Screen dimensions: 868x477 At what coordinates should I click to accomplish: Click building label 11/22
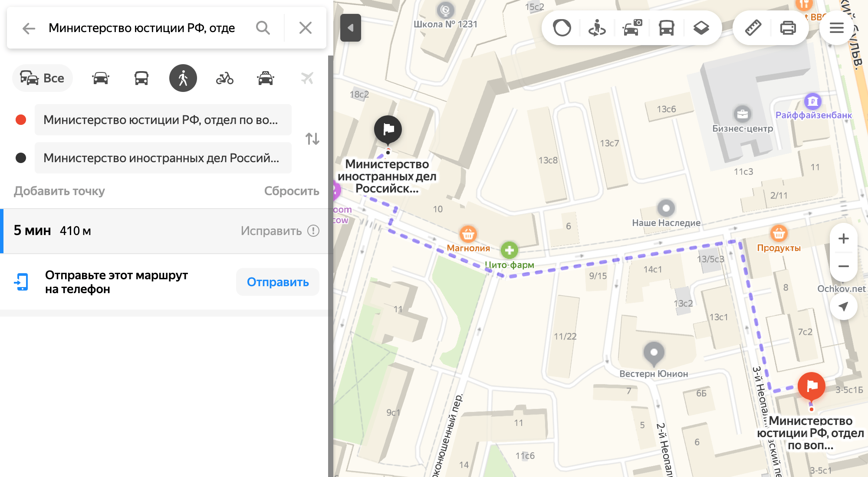coord(565,337)
